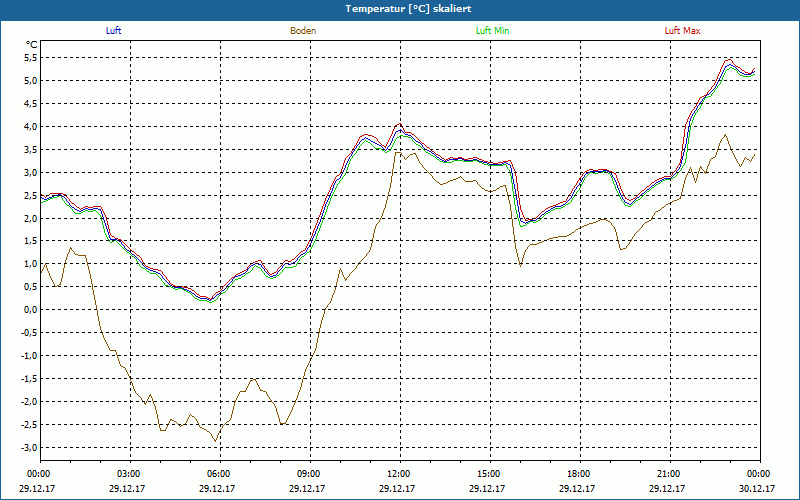Click the 3,5 y-axis label
Image resolution: width=800 pixels, height=500 pixels.
tap(31, 149)
